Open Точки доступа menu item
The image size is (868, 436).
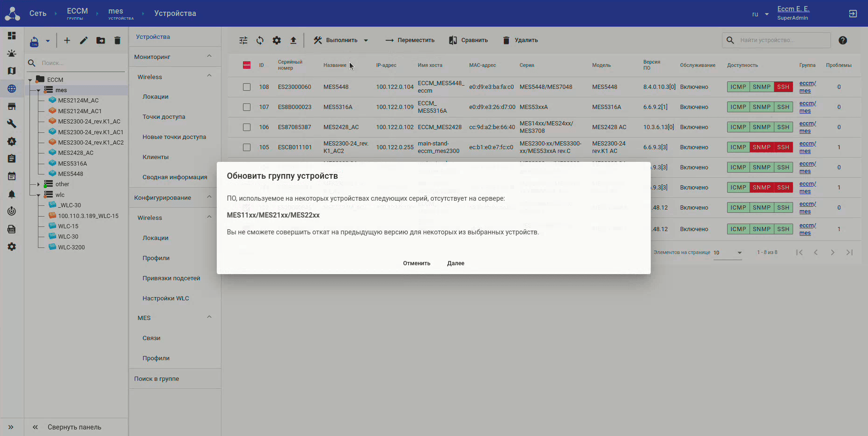coord(164,117)
